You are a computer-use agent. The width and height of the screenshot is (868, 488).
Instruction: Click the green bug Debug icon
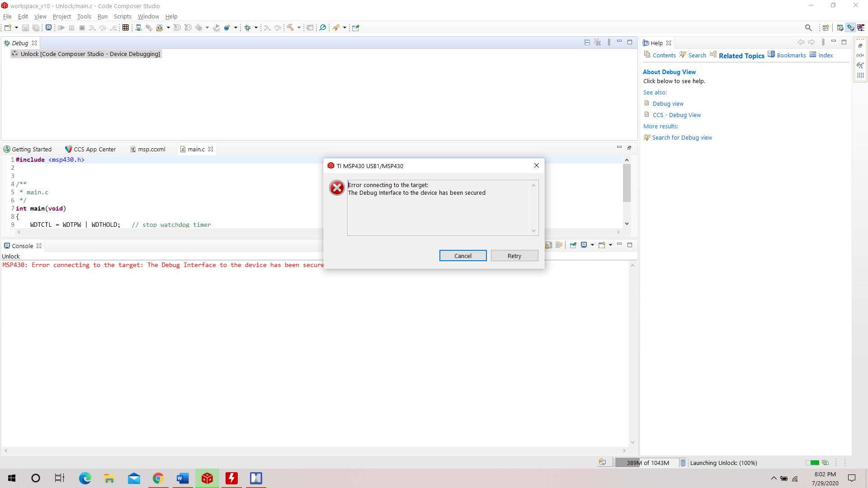[247, 28]
